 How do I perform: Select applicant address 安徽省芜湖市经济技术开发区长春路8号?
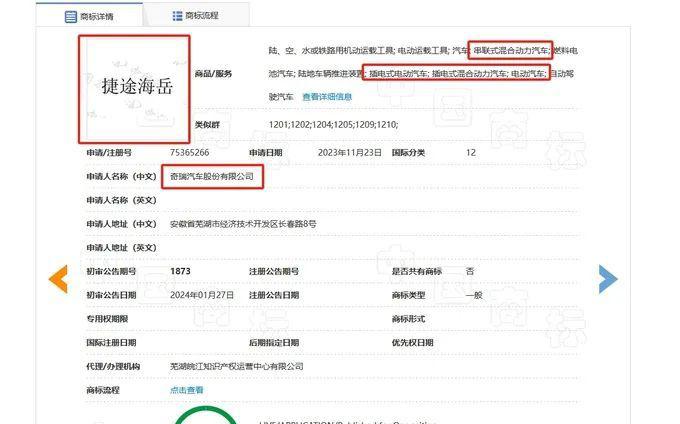[243, 224]
